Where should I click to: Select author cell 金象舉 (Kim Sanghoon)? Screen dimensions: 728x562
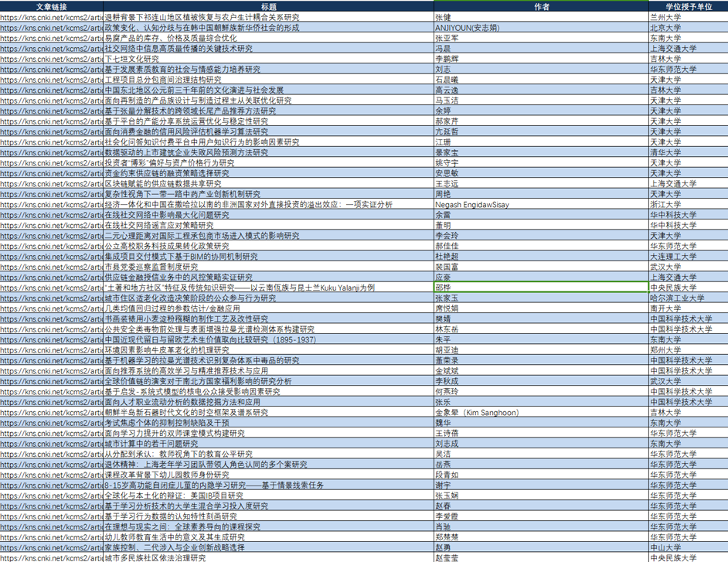(541, 413)
